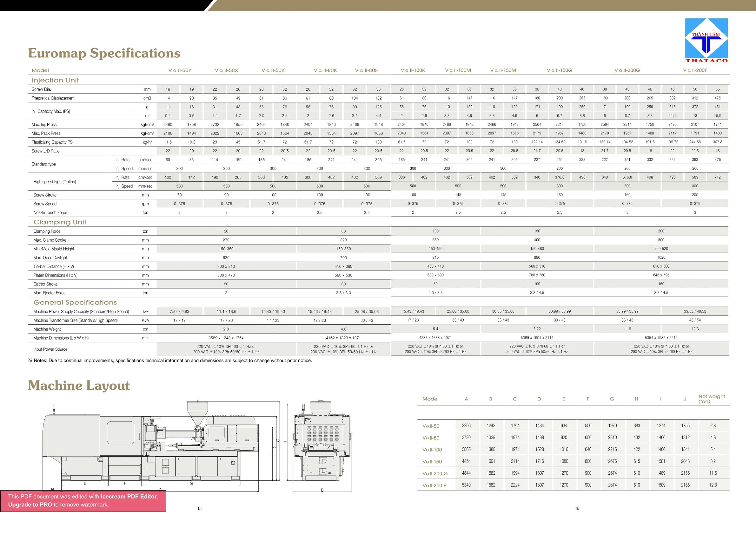This screenshot has height=534, width=756.
Task: Click the 'Plasticizing Capacity PS' row label
Action: click(x=52, y=142)
